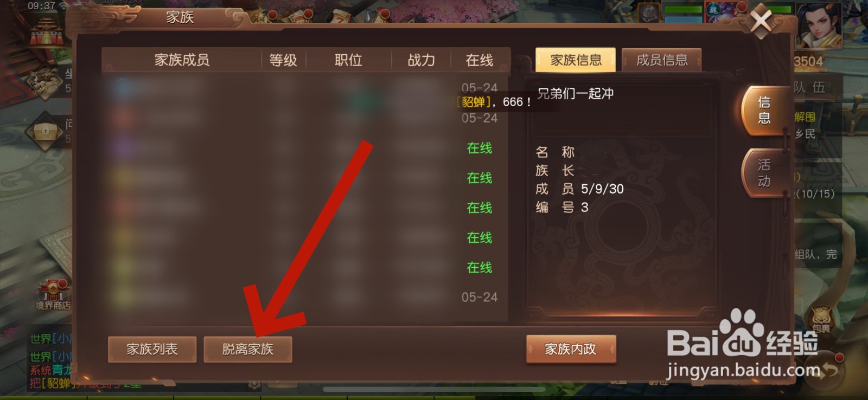Image resolution: width=868 pixels, height=400 pixels.
Task: Tap the player avatar portrait
Action: [x=819, y=24]
